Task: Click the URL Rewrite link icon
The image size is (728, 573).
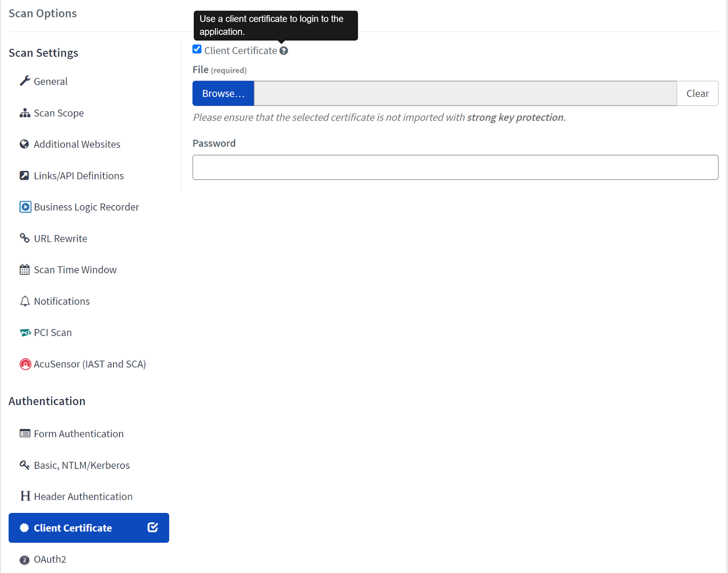Action: coord(25,238)
